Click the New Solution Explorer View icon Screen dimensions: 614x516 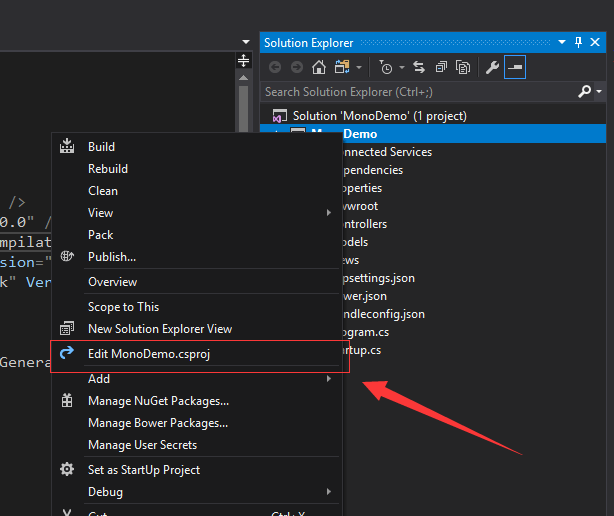(67, 328)
